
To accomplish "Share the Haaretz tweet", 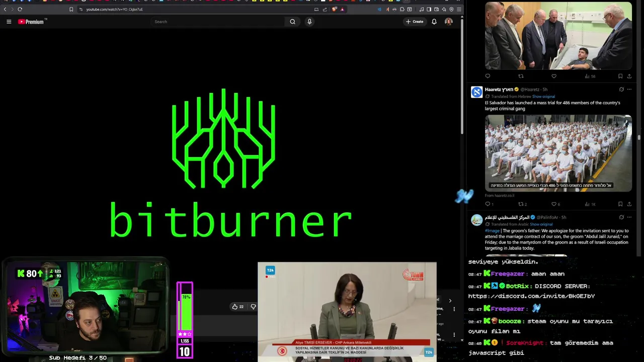I will [629, 204].
